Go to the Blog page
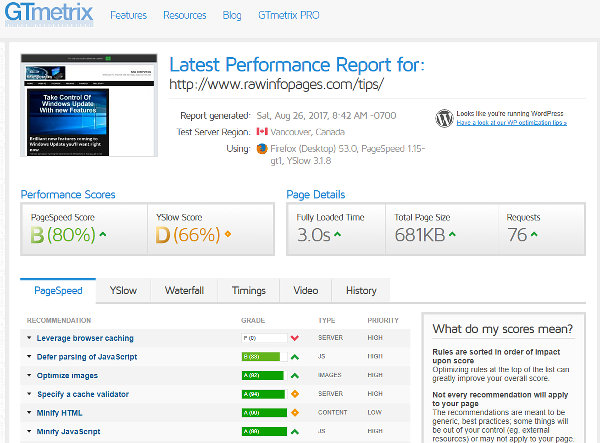The height and width of the screenshot is (443, 600). [232, 15]
